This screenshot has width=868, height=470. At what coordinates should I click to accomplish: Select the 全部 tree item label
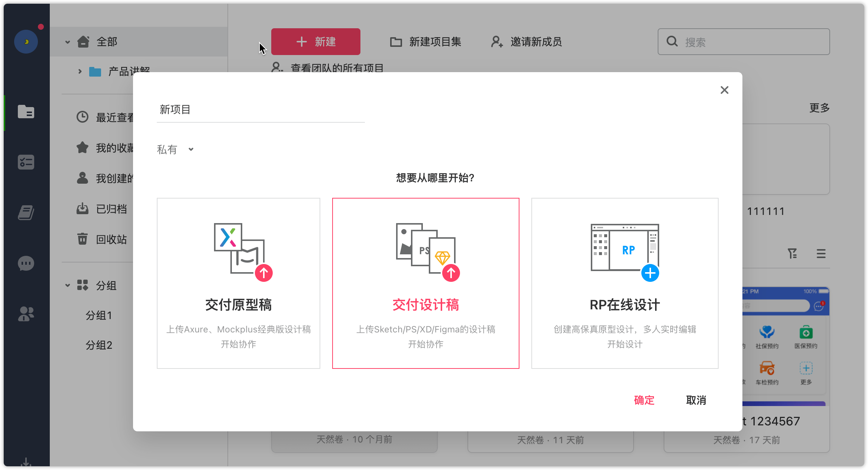(x=107, y=42)
